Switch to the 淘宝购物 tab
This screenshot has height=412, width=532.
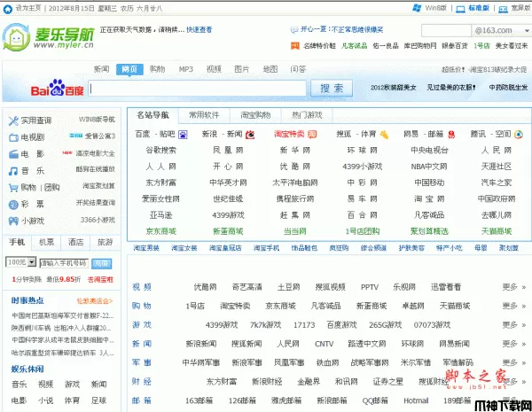click(255, 115)
